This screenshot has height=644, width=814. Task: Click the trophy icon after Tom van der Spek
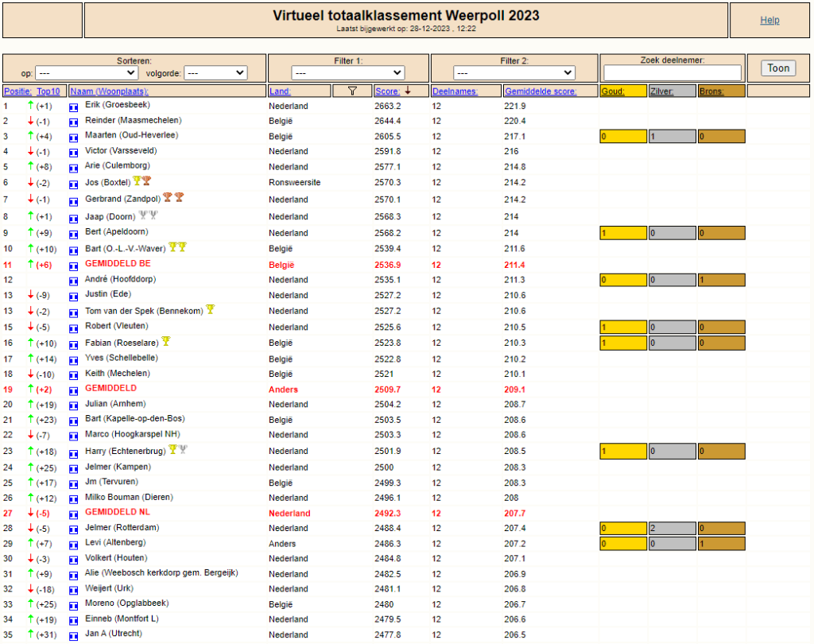(x=210, y=309)
